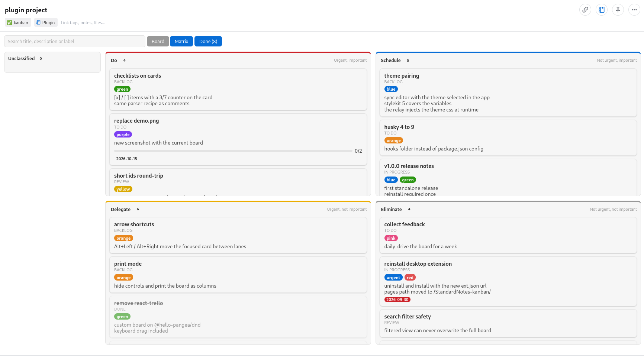Screen dimensions: 644x356
Task: Open the replace demo.png card
Action: click(x=238, y=139)
